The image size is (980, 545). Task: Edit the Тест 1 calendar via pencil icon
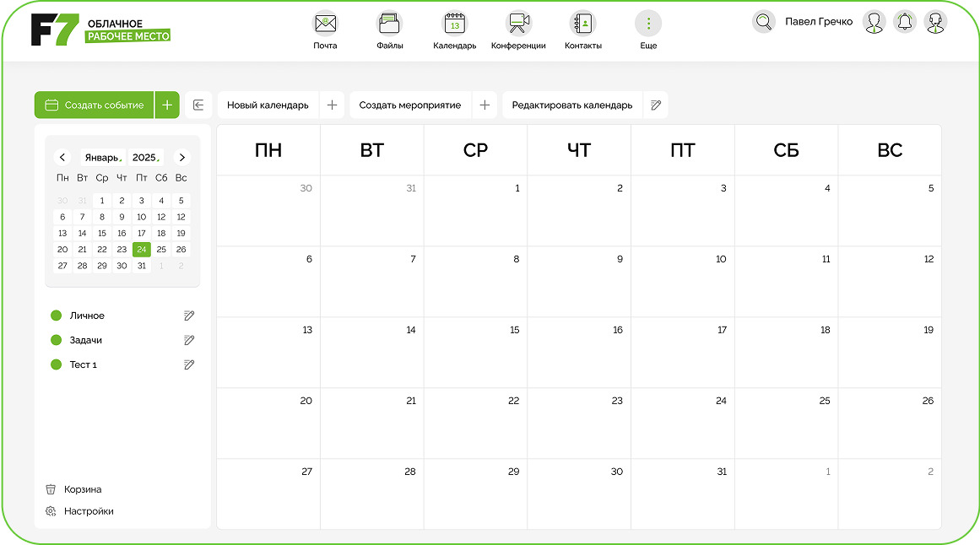click(189, 364)
